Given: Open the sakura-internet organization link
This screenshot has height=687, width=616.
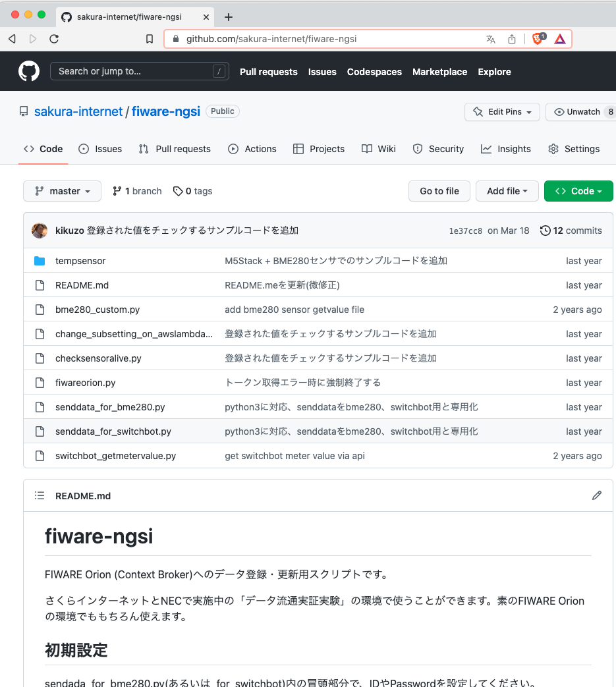Looking at the screenshot, I should point(78,111).
